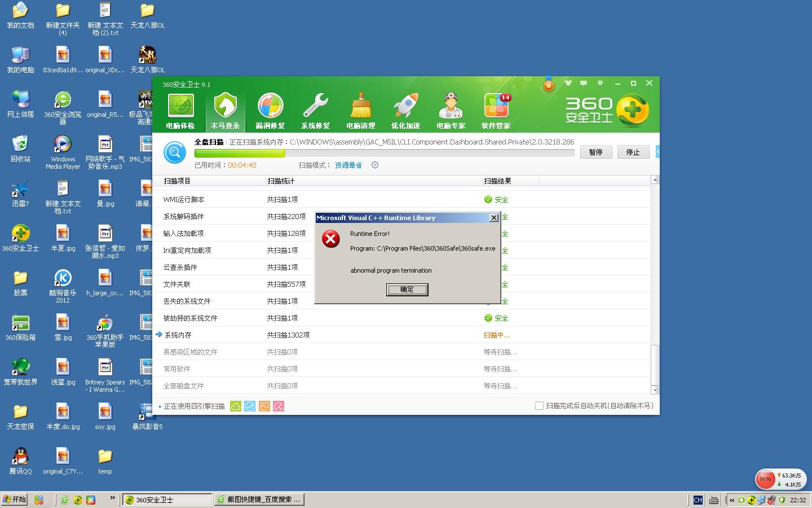Click the full-scan progress bar
812x508 pixels.
click(x=384, y=153)
